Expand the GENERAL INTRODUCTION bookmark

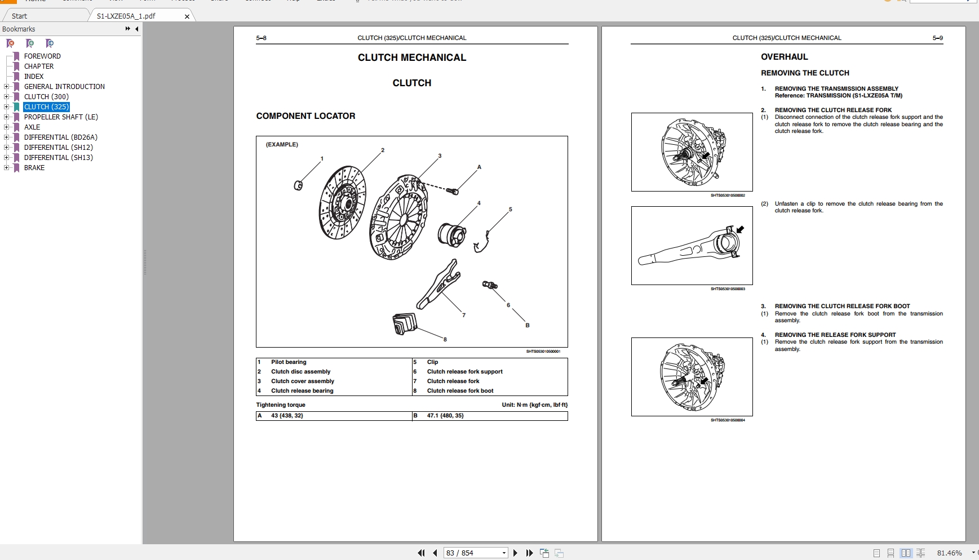[x=6, y=87]
